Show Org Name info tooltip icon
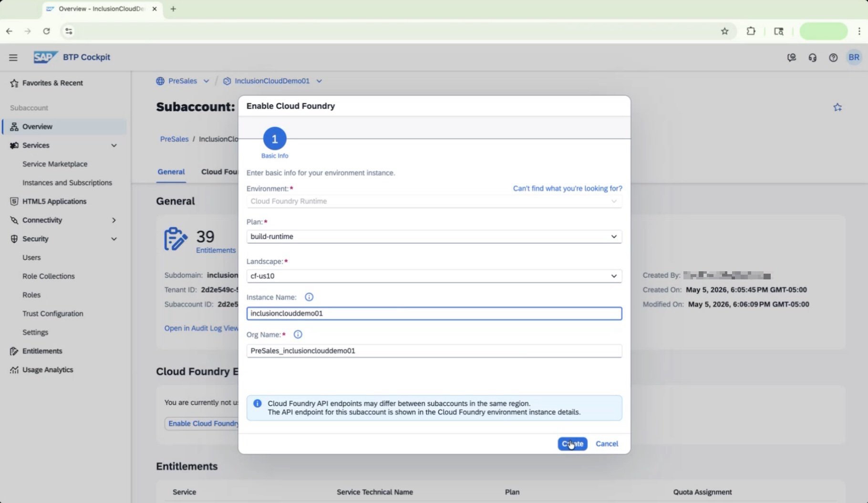Screen dimensions: 868x503 click(298, 335)
